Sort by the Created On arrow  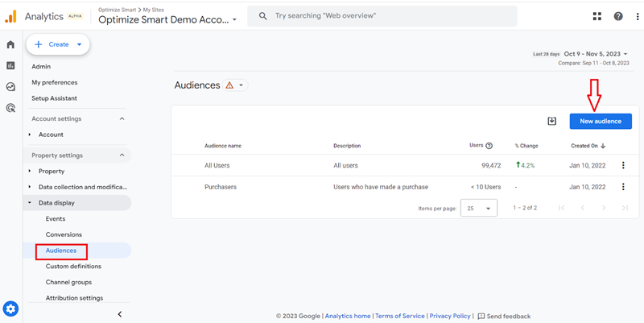(603, 146)
